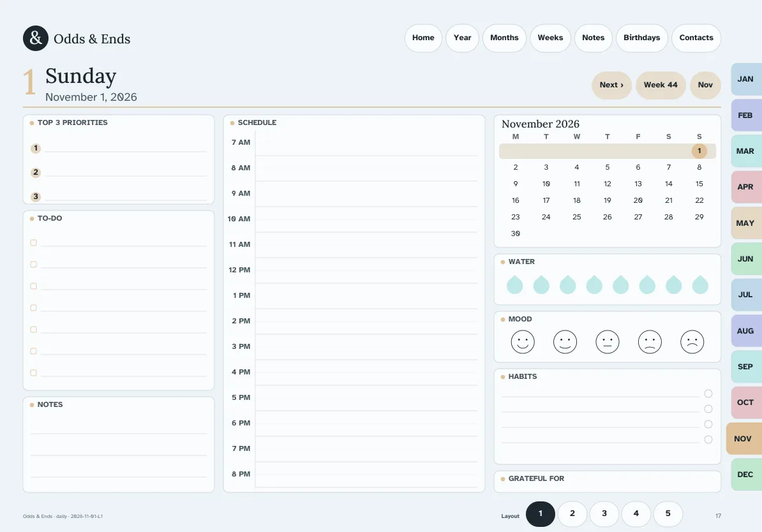Switch to layout 3
Image resolution: width=762 pixels, height=532 pixels.
click(604, 514)
